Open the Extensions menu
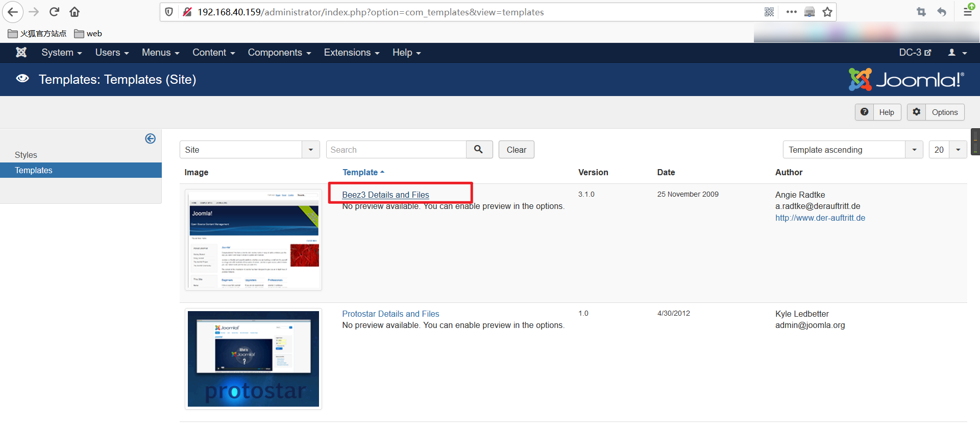980x423 pixels. click(x=352, y=53)
